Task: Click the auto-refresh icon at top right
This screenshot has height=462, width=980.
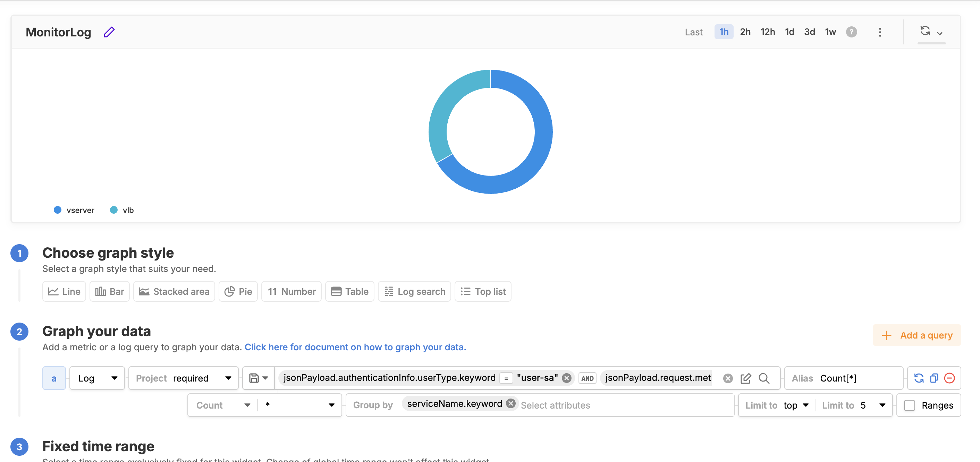Action: 925,31
